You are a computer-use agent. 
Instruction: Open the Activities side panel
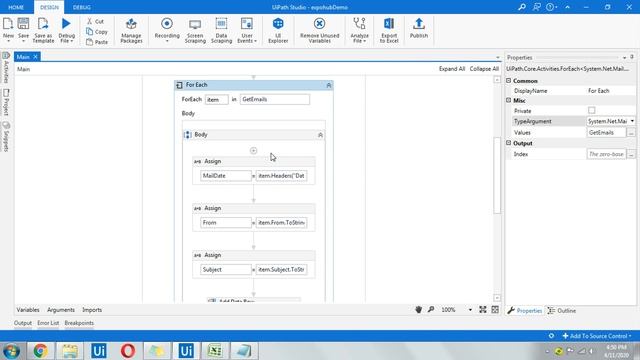point(6,68)
